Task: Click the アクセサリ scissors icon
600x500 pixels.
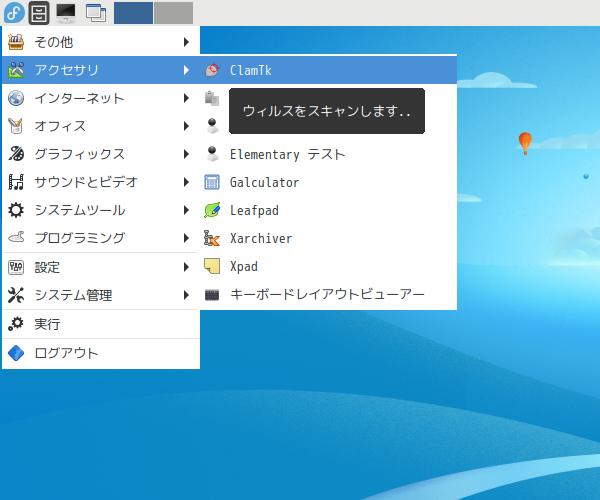Action: coord(16,70)
